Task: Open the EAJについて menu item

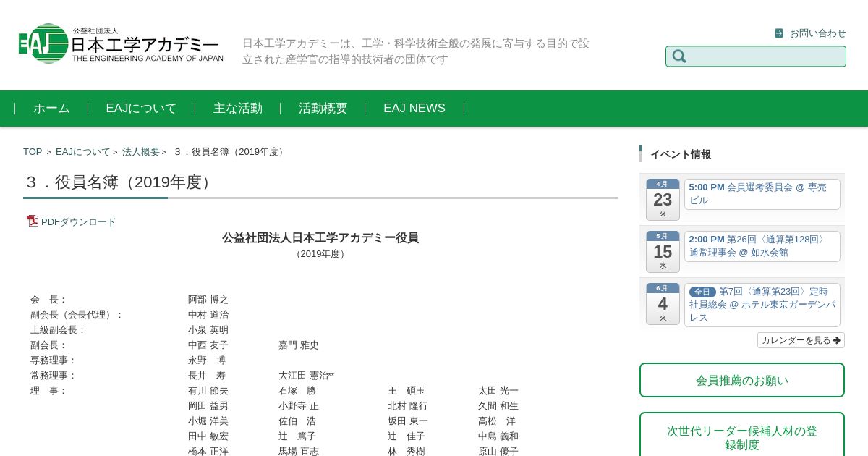Action: pos(141,109)
